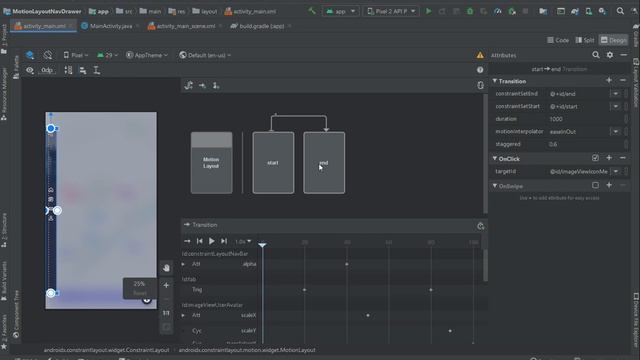Viewport: 640px width, 360px height.
Task: Click the Create Transition icon in motion editor
Action: [202, 85]
